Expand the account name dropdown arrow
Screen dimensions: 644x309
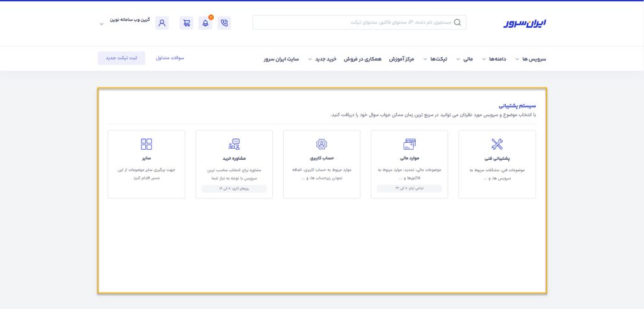click(x=101, y=25)
